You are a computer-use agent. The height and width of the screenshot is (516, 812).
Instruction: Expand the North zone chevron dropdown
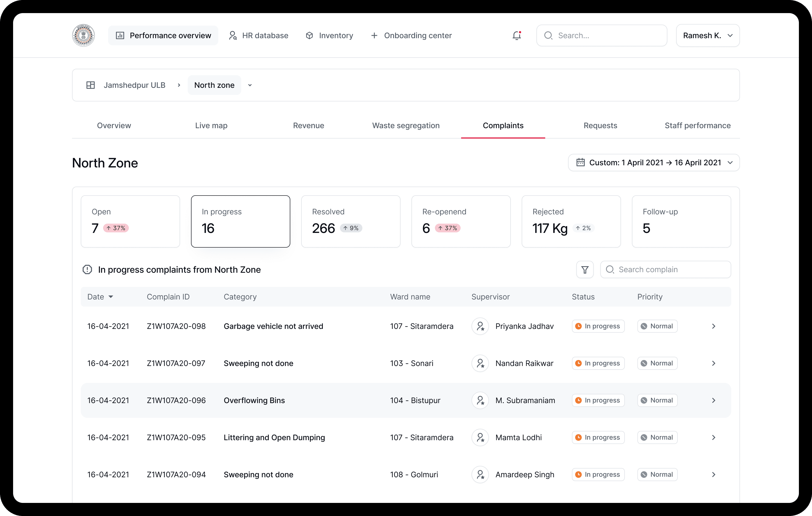[x=250, y=85]
